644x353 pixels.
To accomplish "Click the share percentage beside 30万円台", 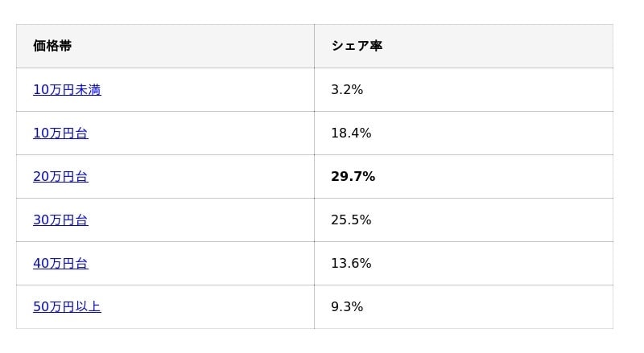I will pos(351,220).
